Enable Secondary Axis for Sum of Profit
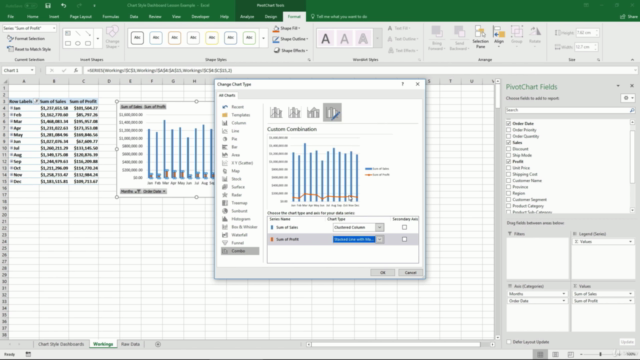Viewport: 640px width, 360px height. 404,240
